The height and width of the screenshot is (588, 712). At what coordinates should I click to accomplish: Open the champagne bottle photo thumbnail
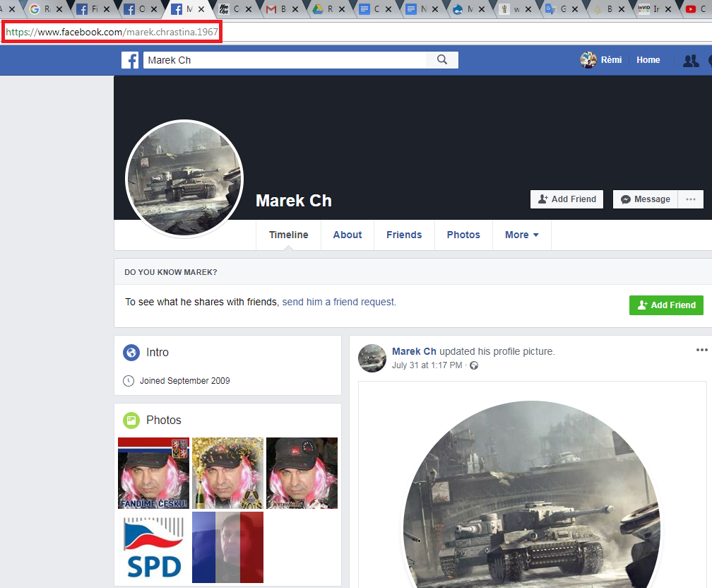point(227,473)
